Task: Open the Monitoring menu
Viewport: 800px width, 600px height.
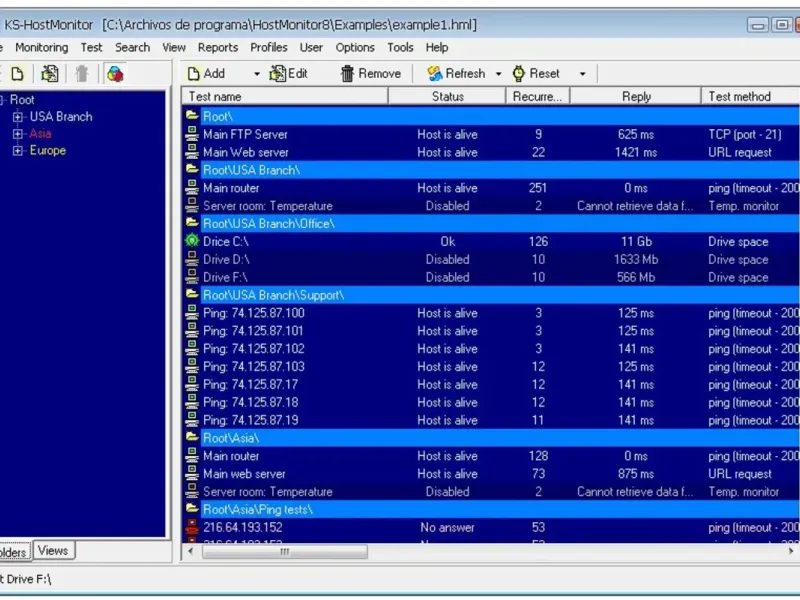Action: pyautogui.click(x=41, y=47)
